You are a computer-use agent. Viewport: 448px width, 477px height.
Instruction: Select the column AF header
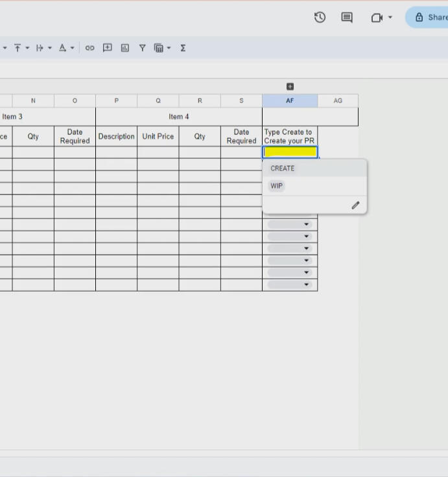290,100
